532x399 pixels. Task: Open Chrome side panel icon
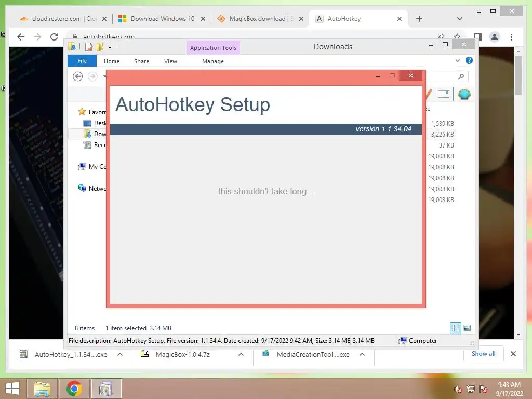click(x=478, y=37)
